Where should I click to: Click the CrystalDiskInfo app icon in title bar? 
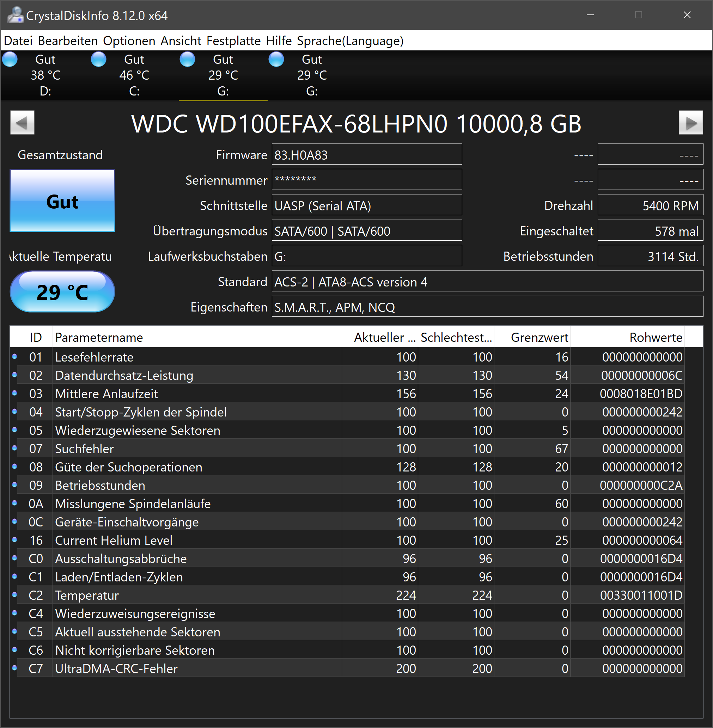coord(16,16)
